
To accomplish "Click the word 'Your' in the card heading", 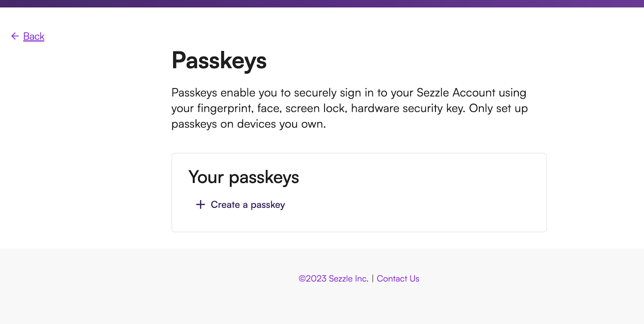I will tap(206, 177).
